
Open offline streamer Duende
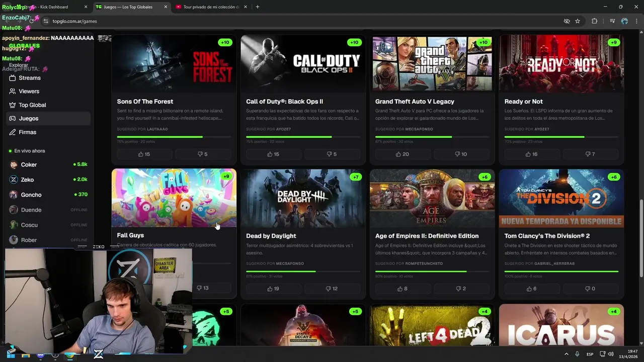coord(48,210)
